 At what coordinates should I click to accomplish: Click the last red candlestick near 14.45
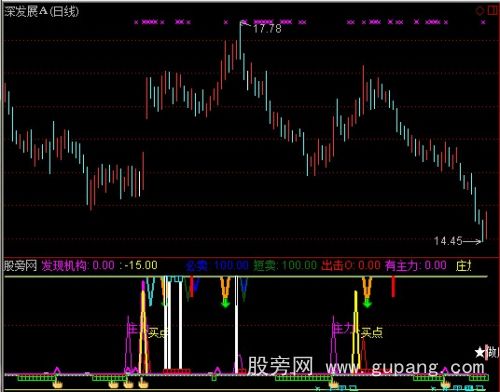coord(486,226)
